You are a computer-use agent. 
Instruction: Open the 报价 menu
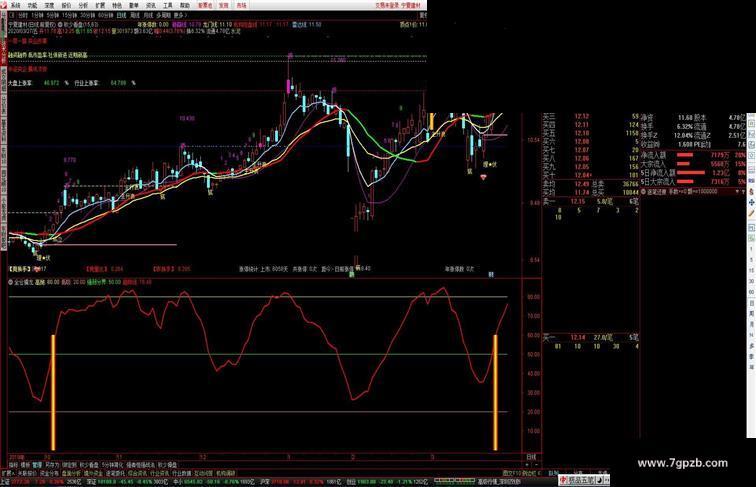[66, 6]
